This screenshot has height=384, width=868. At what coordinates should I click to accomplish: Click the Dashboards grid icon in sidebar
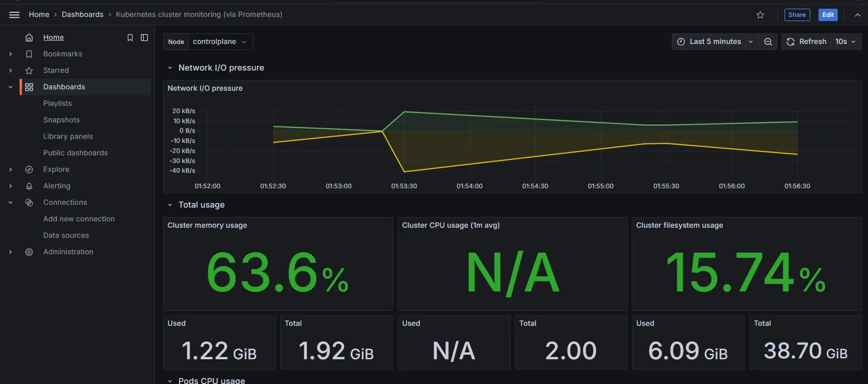(29, 87)
